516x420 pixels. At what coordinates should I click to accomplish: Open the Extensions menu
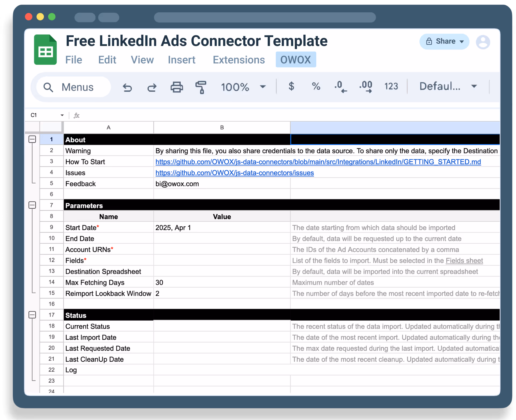point(239,60)
